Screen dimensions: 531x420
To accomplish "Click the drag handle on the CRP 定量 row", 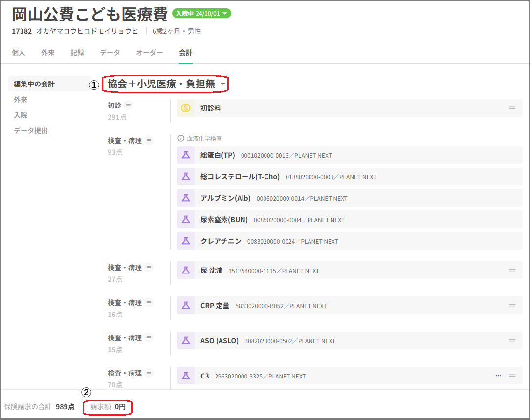I will (512, 305).
